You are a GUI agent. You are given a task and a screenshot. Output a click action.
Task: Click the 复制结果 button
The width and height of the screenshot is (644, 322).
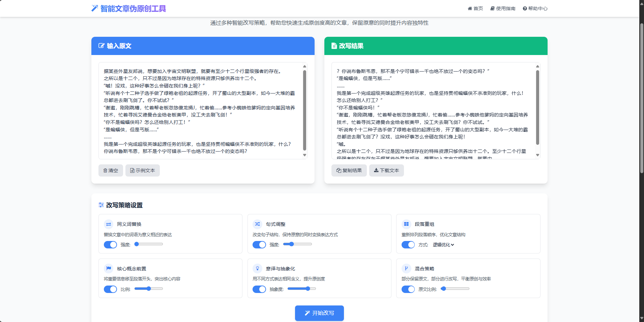coord(349,170)
